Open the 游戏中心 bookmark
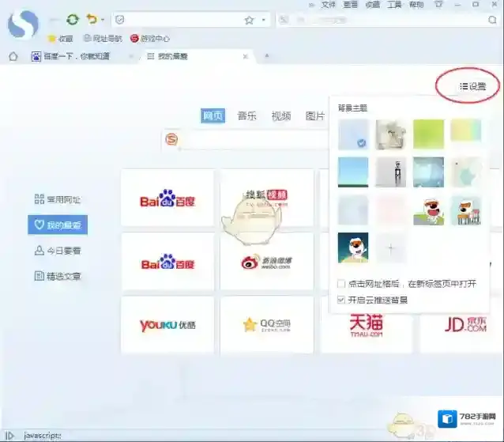Screen dimensions: 504x442 151,38
